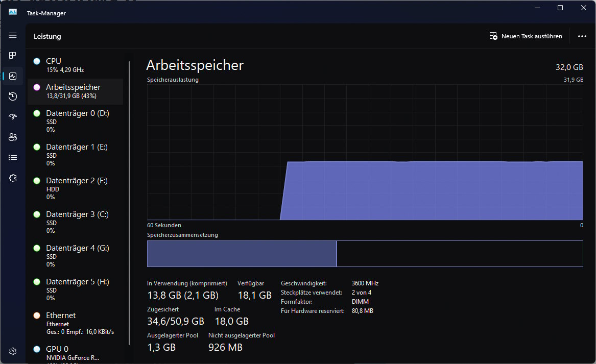This screenshot has width=596, height=364.
Task: Switch to Prozesse view via sidebar icon
Action: [x=12, y=56]
